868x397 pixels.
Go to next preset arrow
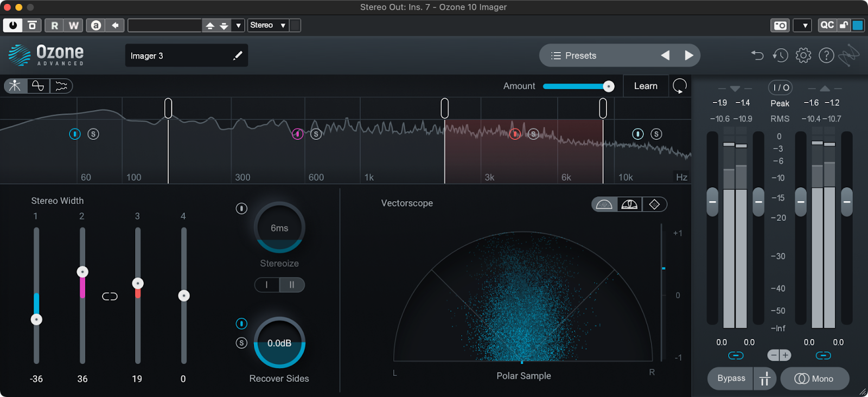click(x=689, y=55)
